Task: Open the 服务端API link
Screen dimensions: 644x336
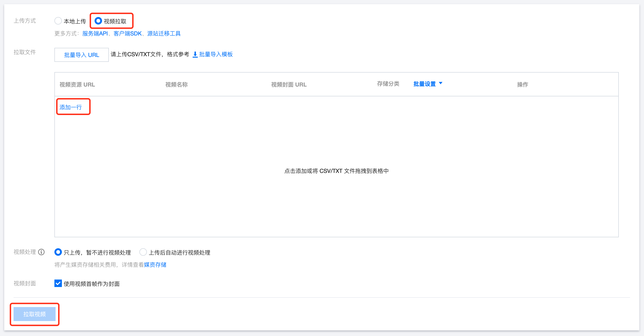Action: [x=95, y=33]
